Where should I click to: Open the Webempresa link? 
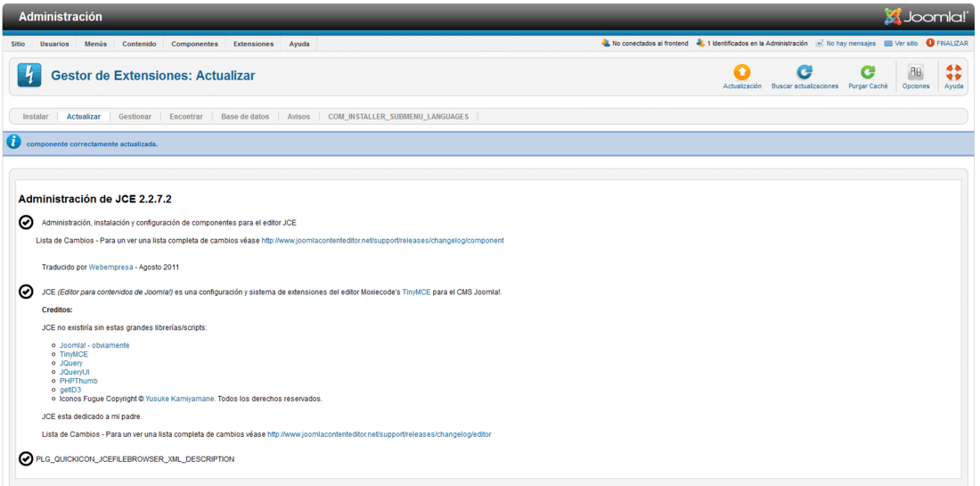click(x=110, y=268)
